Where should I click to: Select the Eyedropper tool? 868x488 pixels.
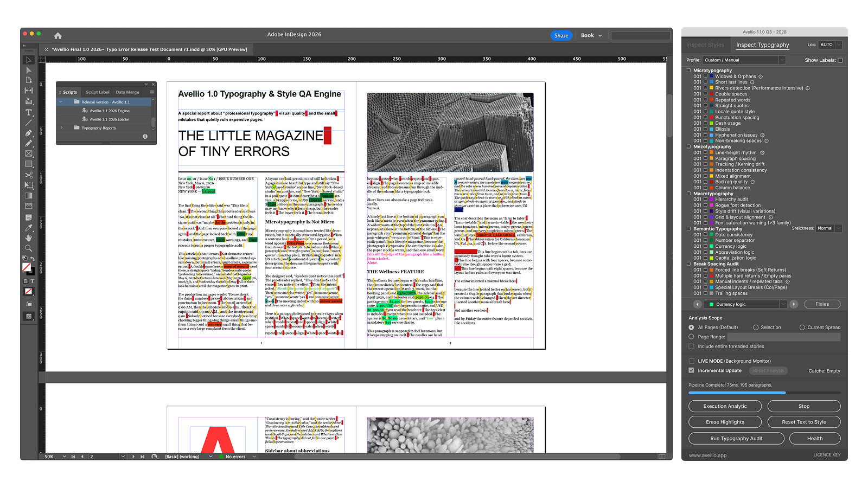(x=29, y=228)
